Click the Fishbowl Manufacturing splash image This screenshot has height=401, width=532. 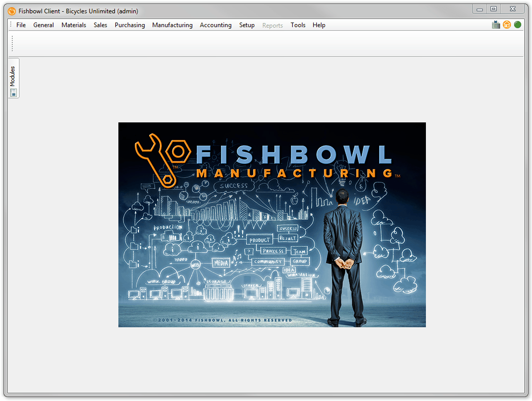[x=272, y=225]
